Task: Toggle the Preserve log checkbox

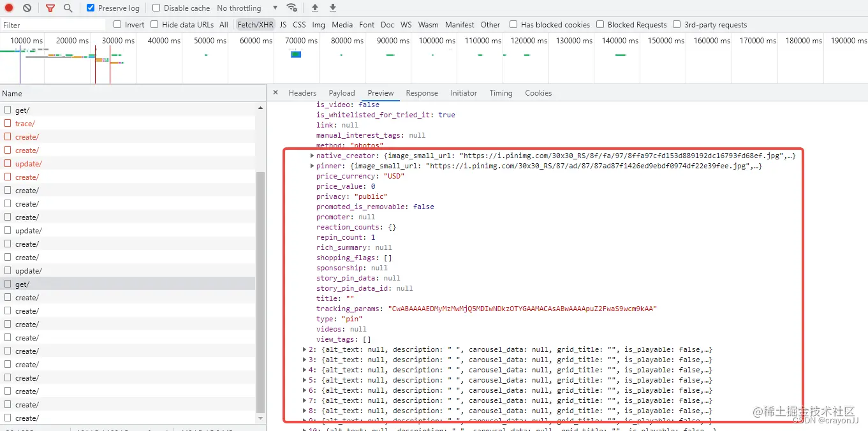Action: (91, 8)
